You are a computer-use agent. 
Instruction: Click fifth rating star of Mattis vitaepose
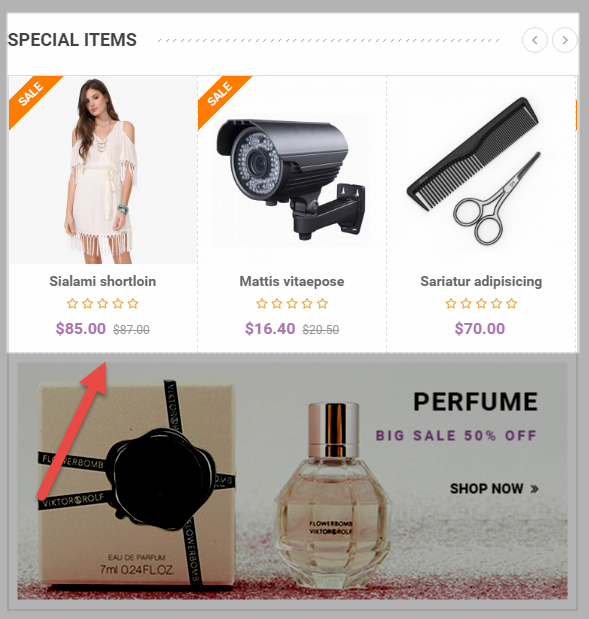click(x=323, y=304)
